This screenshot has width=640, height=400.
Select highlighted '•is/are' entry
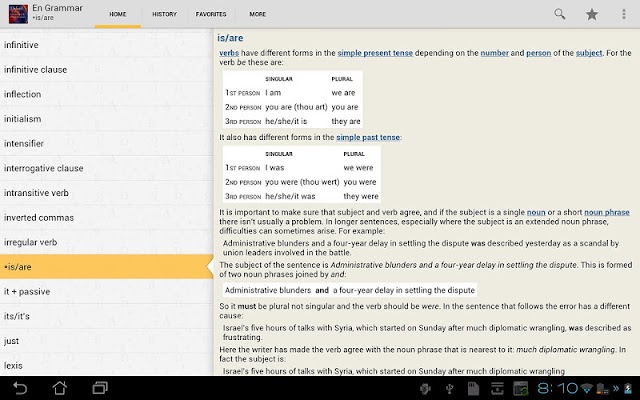coord(106,267)
